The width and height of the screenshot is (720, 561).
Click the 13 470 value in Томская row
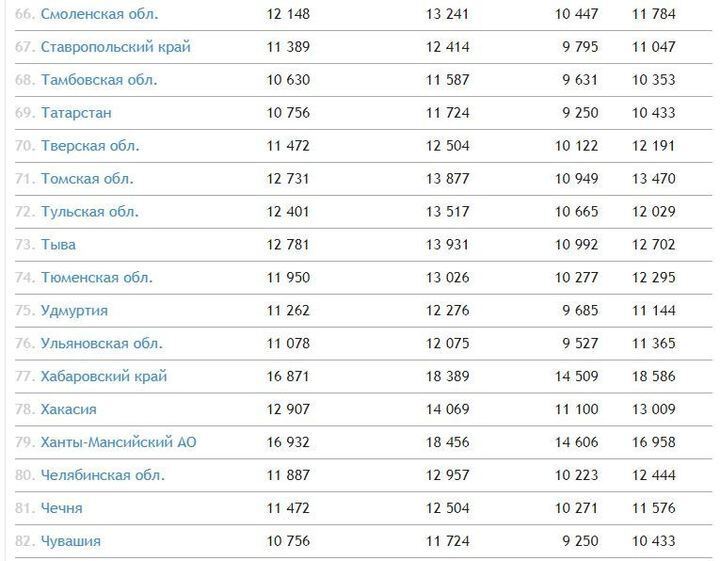tap(653, 179)
